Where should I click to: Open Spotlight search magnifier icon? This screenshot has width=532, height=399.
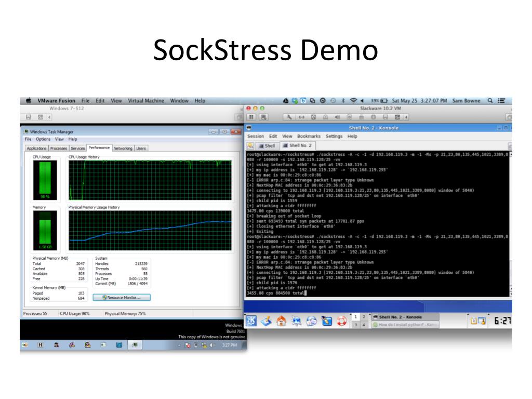[x=490, y=100]
